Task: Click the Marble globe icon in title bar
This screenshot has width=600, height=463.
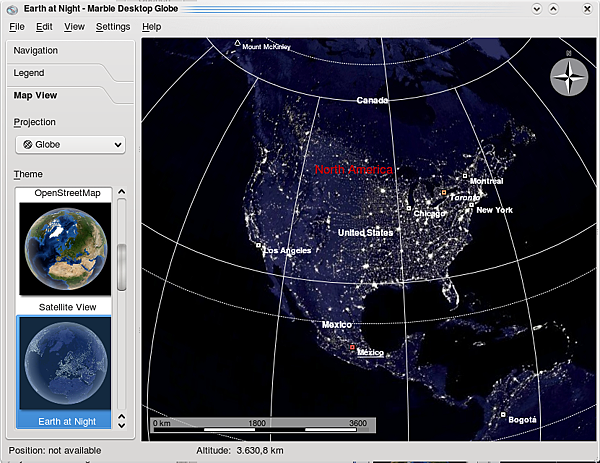Action: pyautogui.click(x=13, y=9)
